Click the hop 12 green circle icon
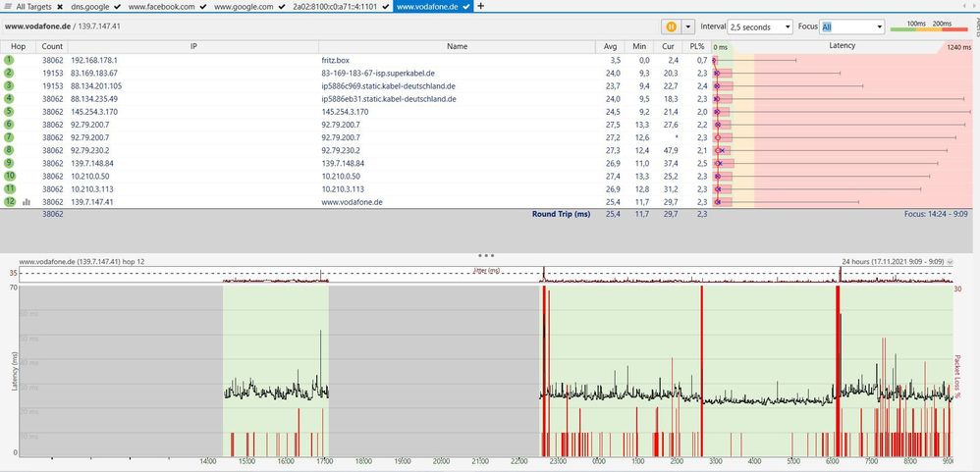This screenshot has height=472, width=980. pos(8,202)
